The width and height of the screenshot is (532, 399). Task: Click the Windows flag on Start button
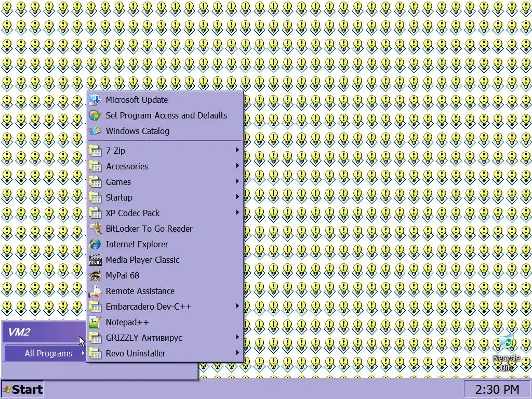pyautogui.click(x=7, y=390)
